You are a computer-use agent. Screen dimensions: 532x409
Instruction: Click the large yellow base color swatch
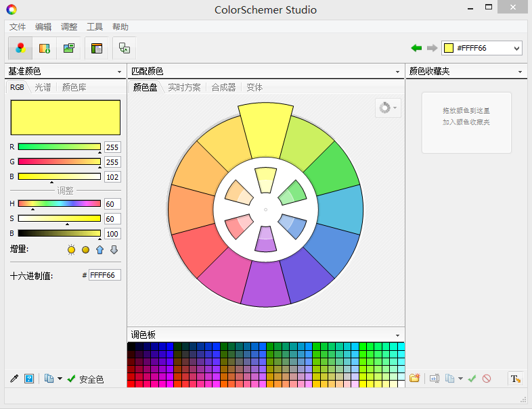66,118
